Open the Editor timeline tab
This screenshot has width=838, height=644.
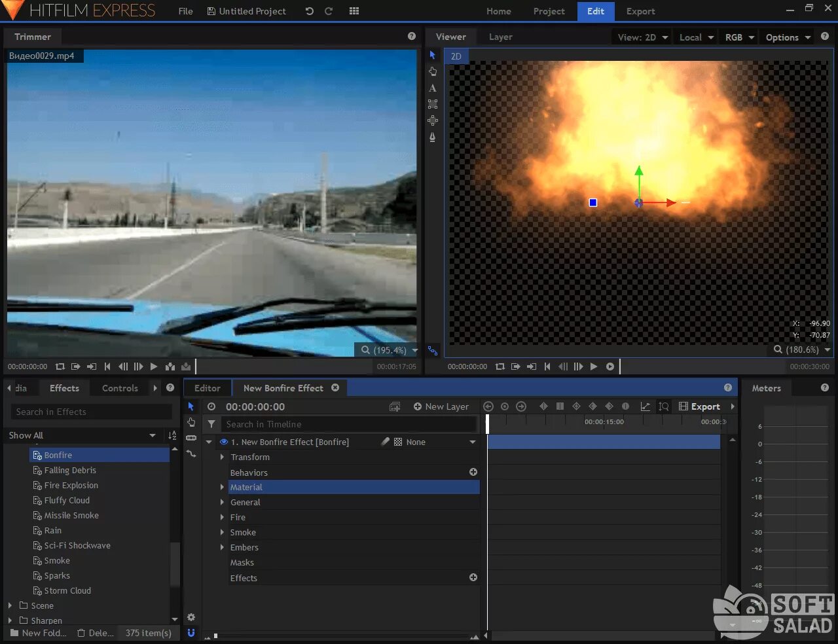[x=208, y=388]
